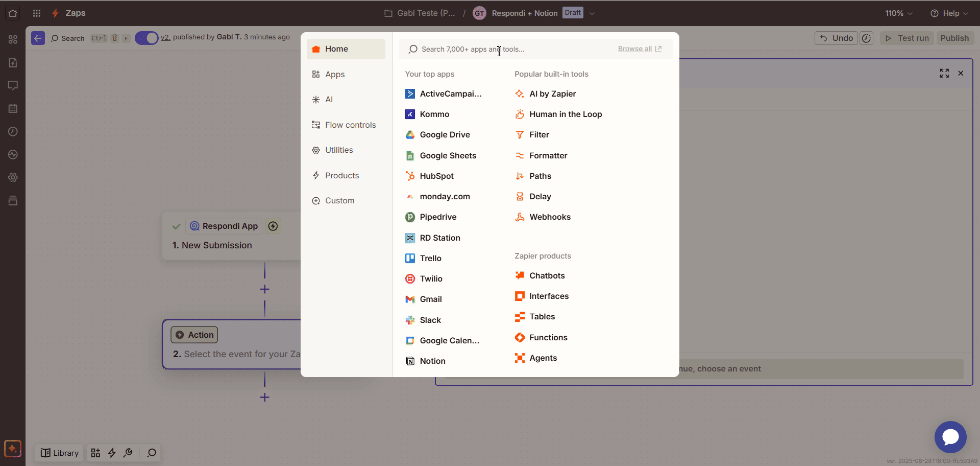
Task: Choose the Gmail app
Action: click(424, 299)
